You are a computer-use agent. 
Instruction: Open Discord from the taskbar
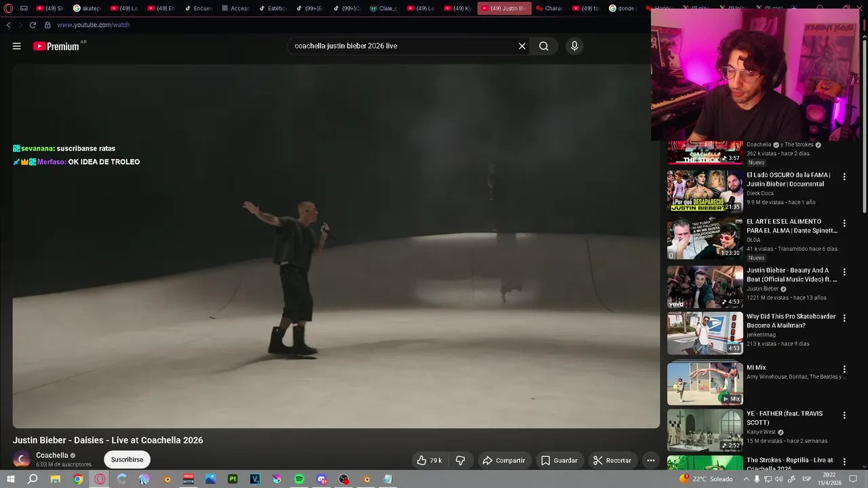pos(321,479)
